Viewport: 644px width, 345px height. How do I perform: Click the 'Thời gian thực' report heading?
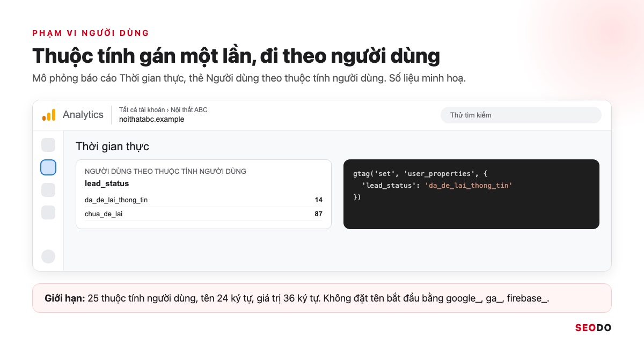(112, 146)
